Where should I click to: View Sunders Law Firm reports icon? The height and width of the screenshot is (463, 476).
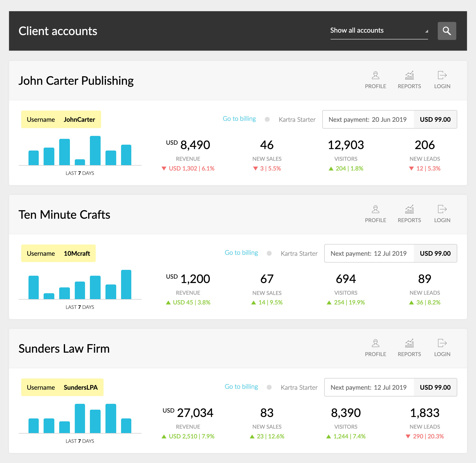coord(409,343)
